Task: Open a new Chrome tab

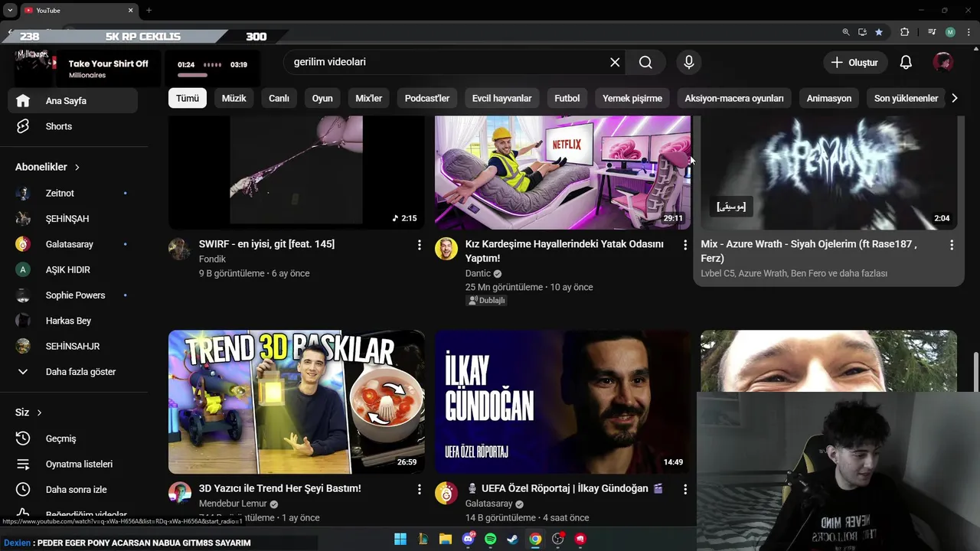Action: click(x=149, y=10)
